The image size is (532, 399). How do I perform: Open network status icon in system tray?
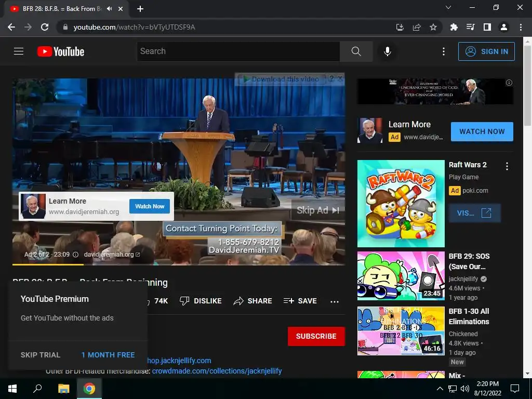453,389
